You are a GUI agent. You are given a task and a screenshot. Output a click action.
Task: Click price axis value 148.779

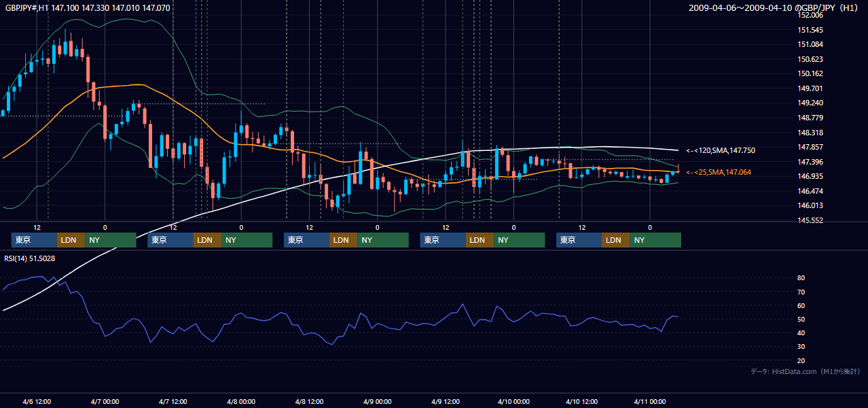click(810, 118)
